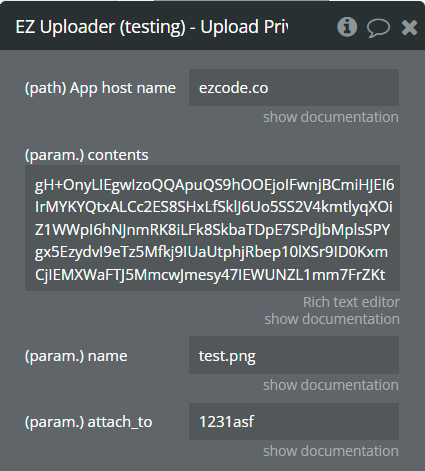
Task: Select the (param.) name label
Action: point(76,356)
